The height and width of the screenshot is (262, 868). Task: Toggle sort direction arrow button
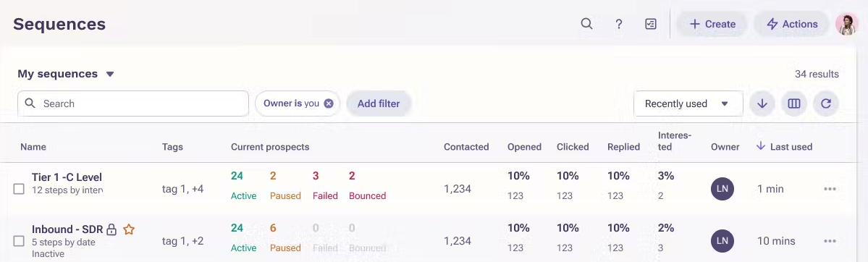coord(762,103)
